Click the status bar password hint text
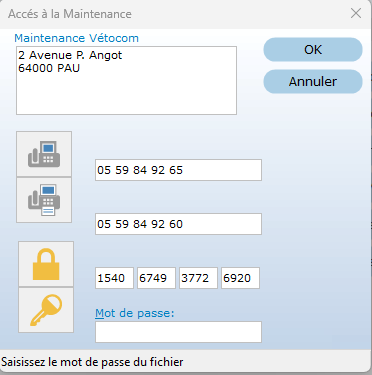The width and height of the screenshot is (372, 375). [x=92, y=362]
